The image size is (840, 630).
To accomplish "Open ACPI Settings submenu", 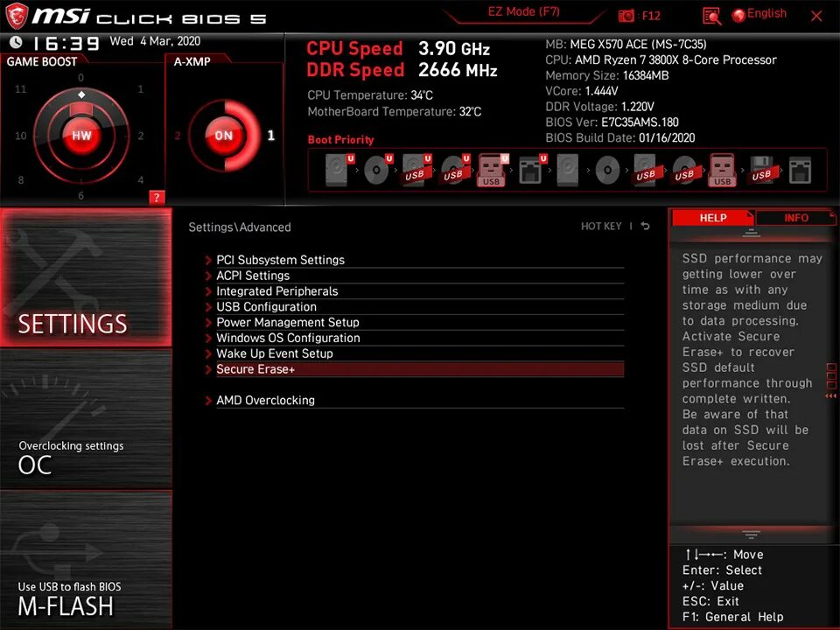I will 415,276.
